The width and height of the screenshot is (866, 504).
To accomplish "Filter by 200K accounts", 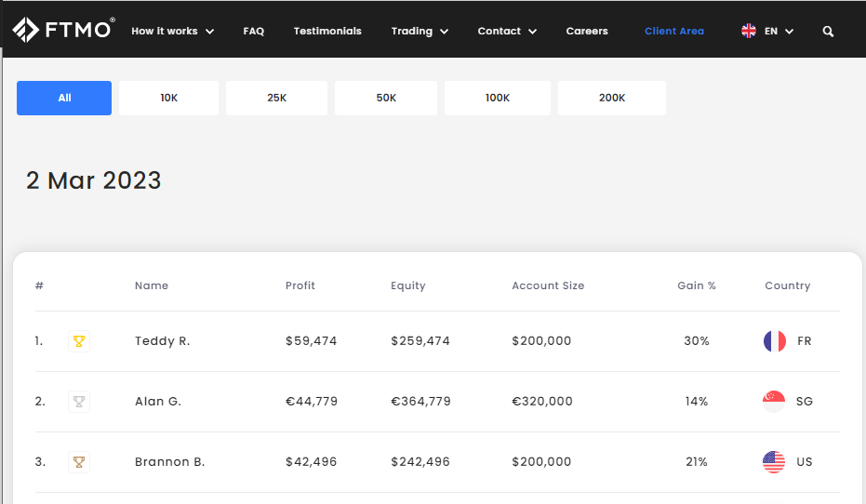I will pos(612,98).
